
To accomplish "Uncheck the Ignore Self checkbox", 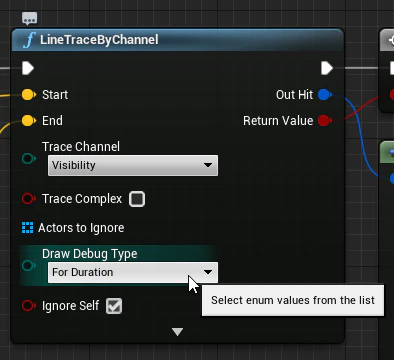I will coord(114,306).
